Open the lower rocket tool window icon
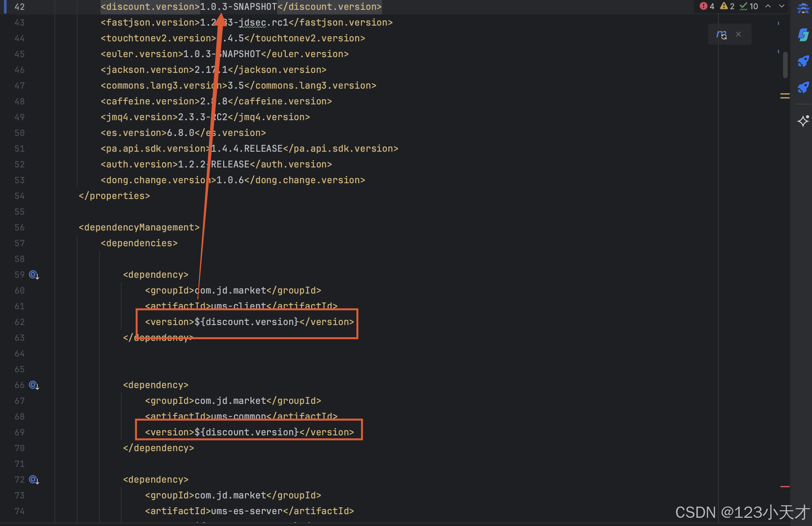Image resolution: width=812 pixels, height=526 pixels. tap(803, 88)
